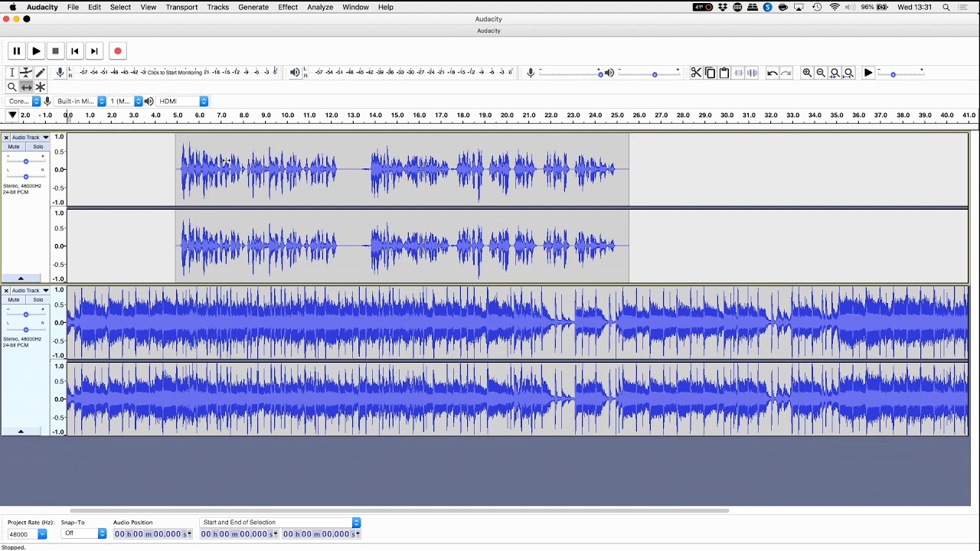Open the second Audio Track dropdown menu
980x551 pixels.
coord(31,291)
